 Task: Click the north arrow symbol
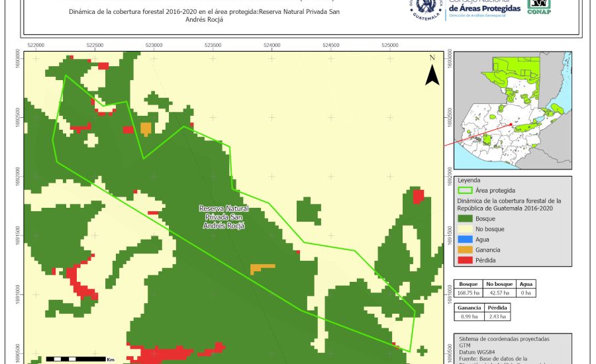(x=432, y=72)
